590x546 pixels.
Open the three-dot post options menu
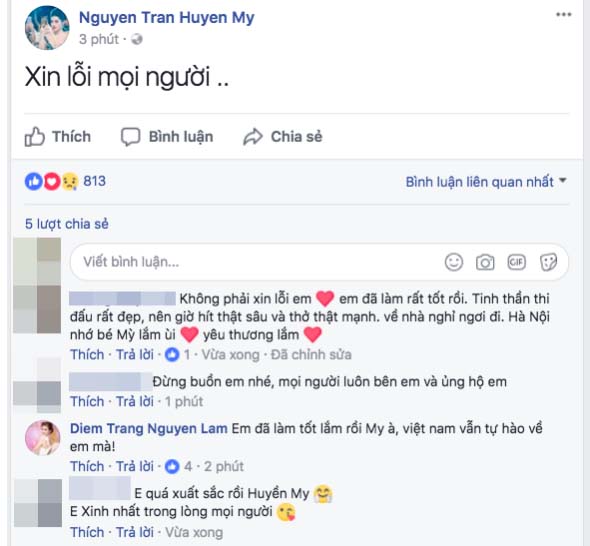(563, 15)
